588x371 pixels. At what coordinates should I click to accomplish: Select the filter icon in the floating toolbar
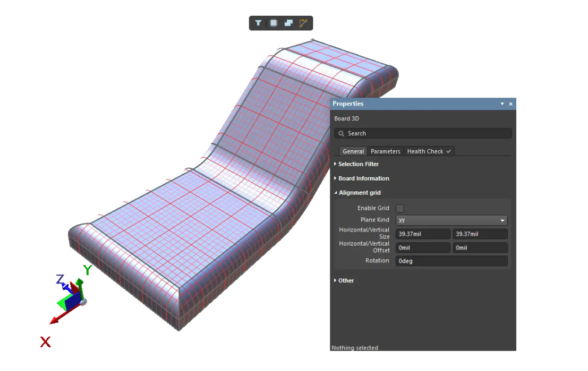[258, 23]
